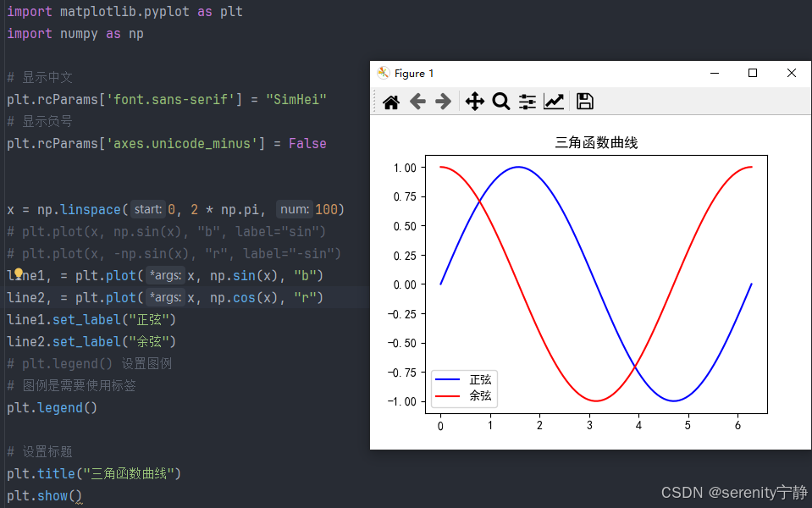Viewport: 812px width, 508px height.
Task: Click the "SimHei" string in code
Action: point(296,99)
